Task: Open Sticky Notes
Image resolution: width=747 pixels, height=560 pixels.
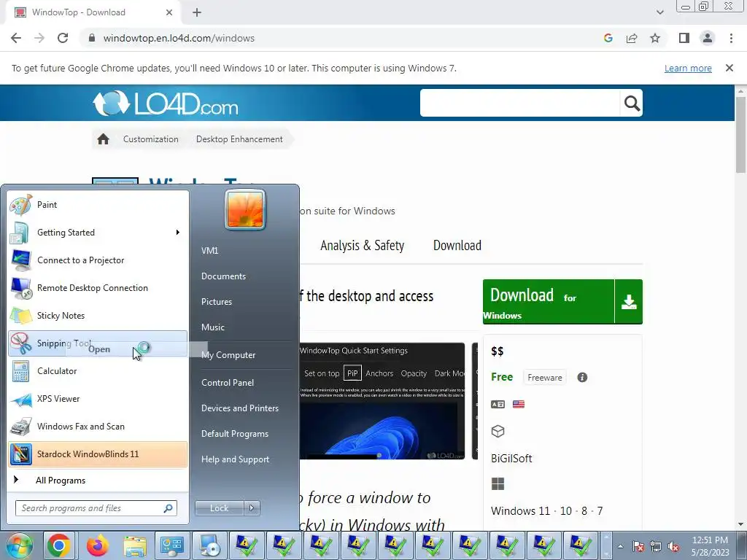Action: (x=98, y=315)
